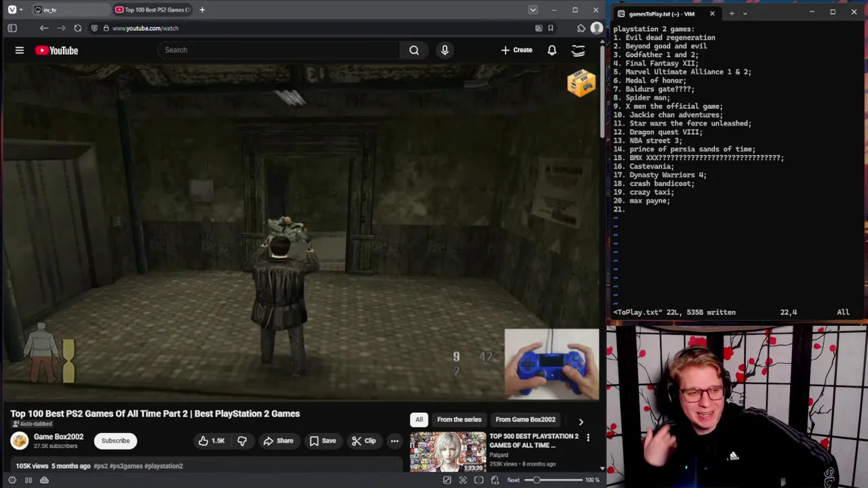This screenshot has width=868, height=488.
Task: Open Top 500 Best PlayStation 2 thumbnail
Action: 448,452
